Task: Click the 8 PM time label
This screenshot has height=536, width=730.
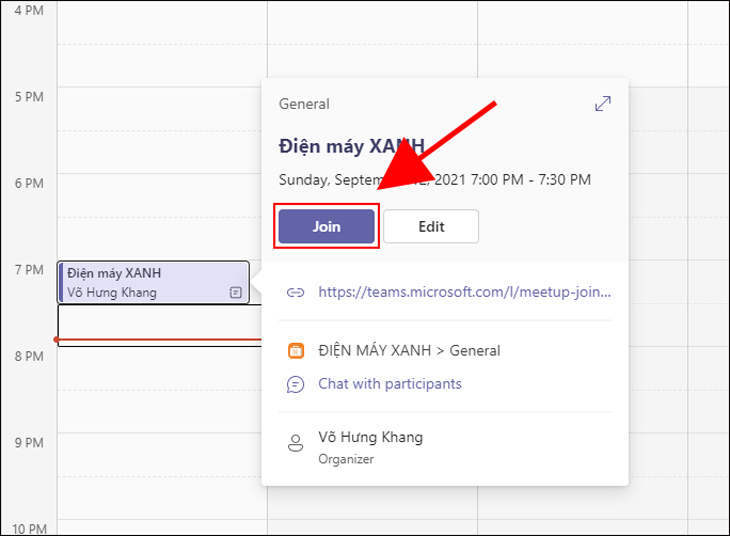Action: pyautogui.click(x=29, y=356)
